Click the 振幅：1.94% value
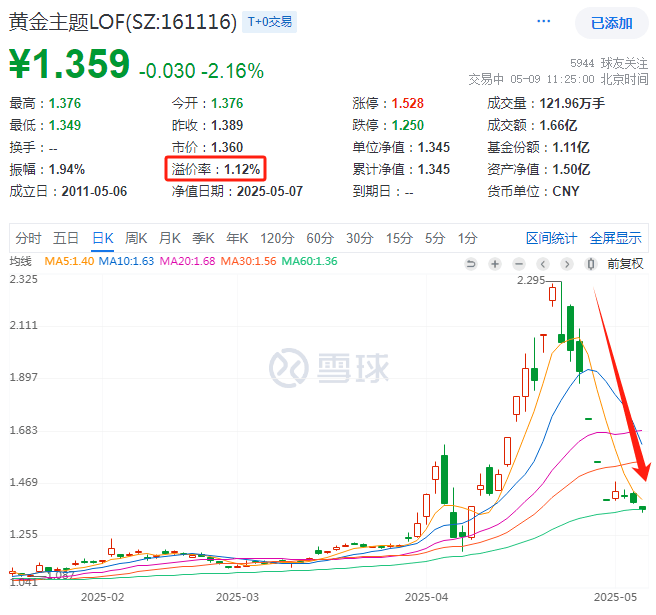Image resolution: width=656 pixels, height=615 pixels. (47, 169)
